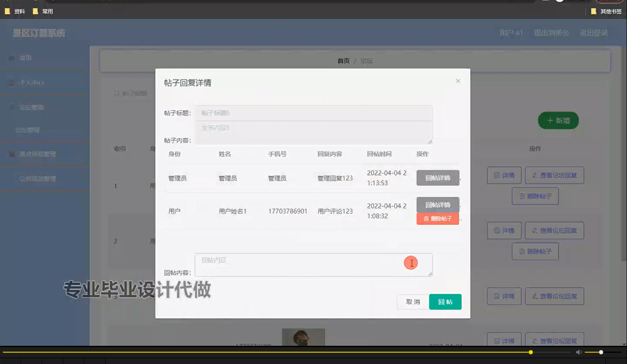627x364 pixels.
Task: Collapse the 论坛管理 sidebar section
Action: (45, 107)
